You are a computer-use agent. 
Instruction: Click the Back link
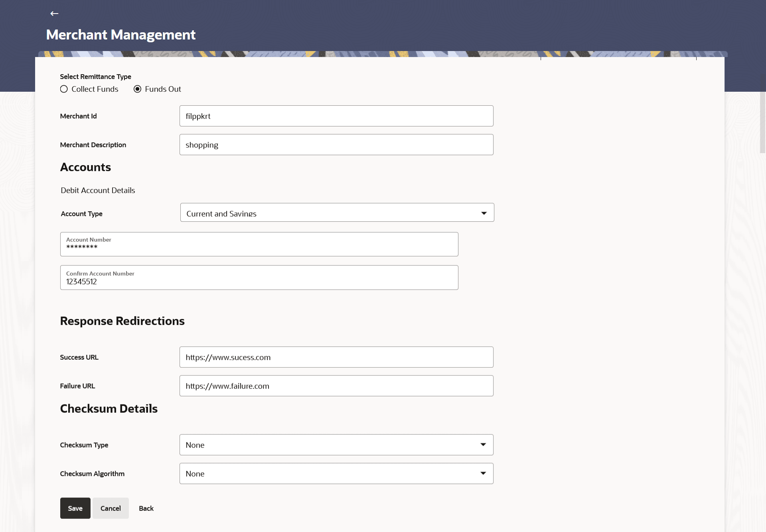tap(146, 508)
